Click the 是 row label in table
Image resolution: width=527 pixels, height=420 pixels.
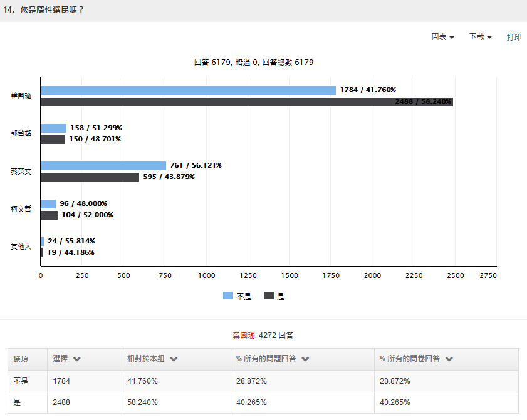[x=17, y=402]
